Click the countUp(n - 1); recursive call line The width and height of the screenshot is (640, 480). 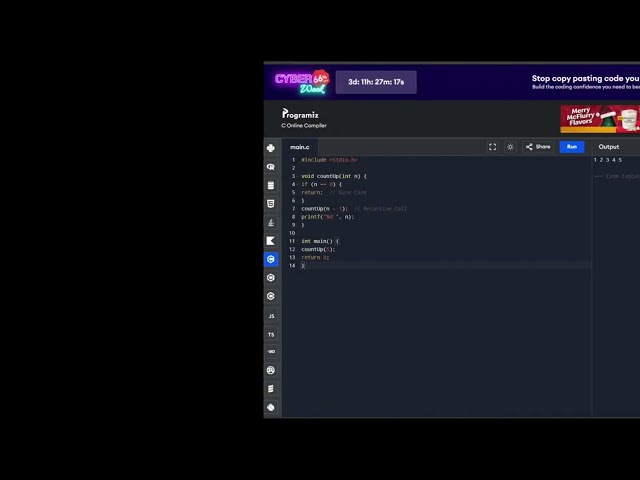pyautogui.click(x=354, y=209)
